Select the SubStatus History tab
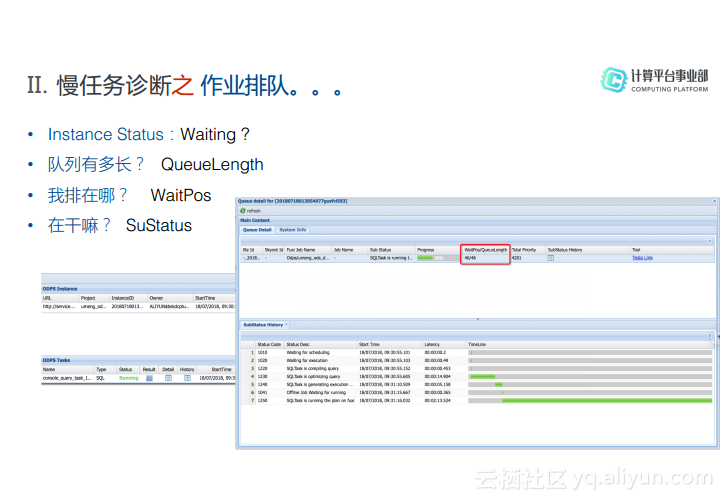Image resolution: width=724 pixels, height=501 pixels. tap(263, 325)
